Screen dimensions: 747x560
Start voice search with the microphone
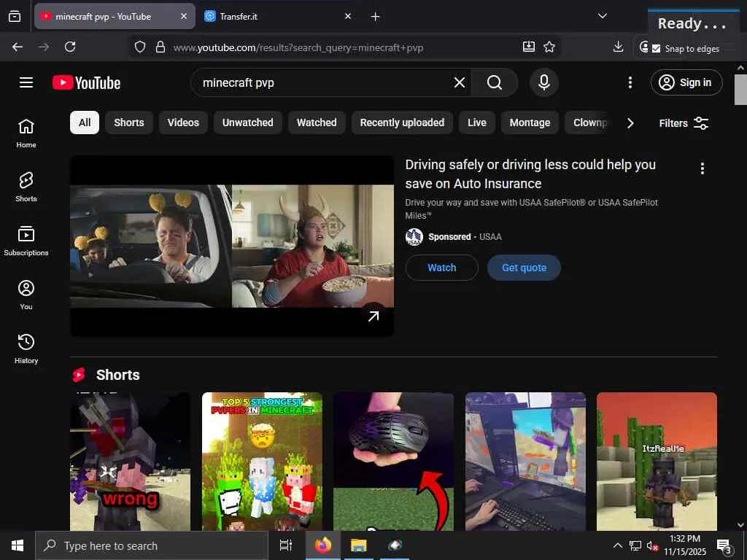click(x=544, y=82)
